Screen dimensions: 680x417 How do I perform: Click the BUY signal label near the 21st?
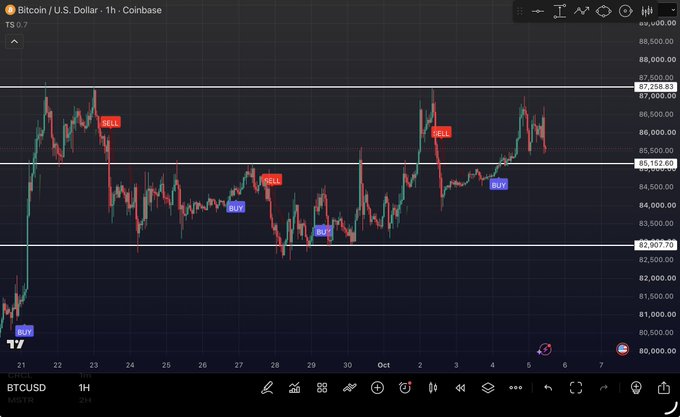24,332
